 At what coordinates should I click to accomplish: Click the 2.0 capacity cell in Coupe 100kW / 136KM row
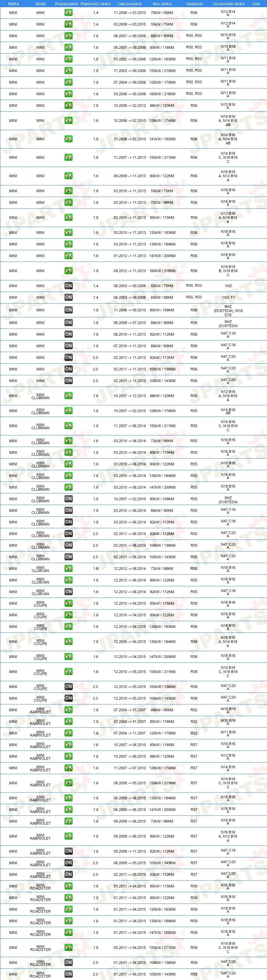pyautogui.click(x=96, y=687)
